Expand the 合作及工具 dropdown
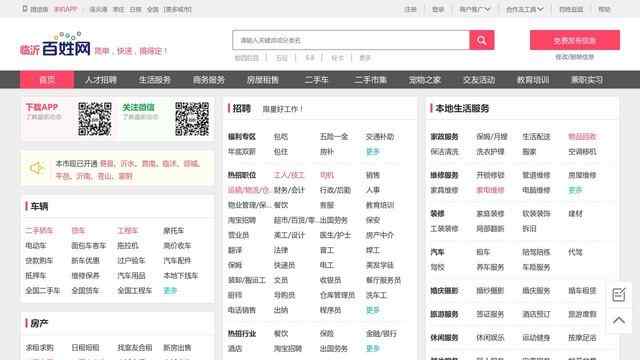Viewport: 640px width, 360px height. pos(524,9)
